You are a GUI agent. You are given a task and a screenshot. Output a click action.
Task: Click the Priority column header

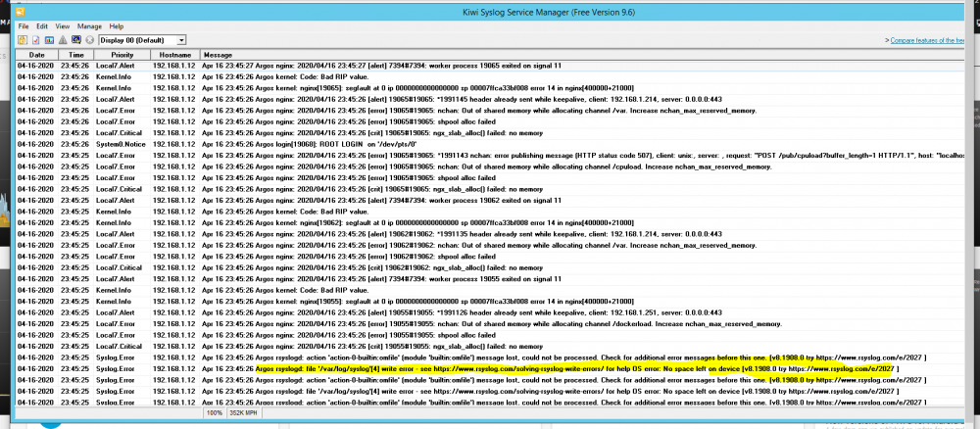coord(122,55)
